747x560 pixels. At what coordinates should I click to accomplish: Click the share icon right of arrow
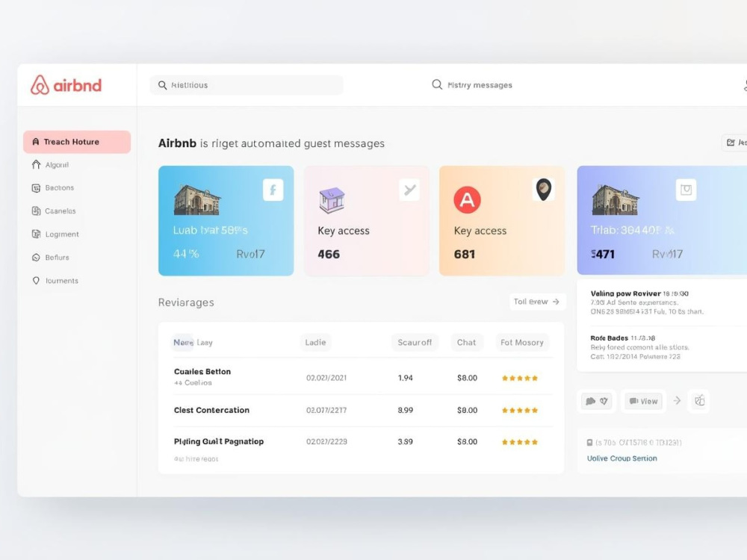[x=699, y=401]
